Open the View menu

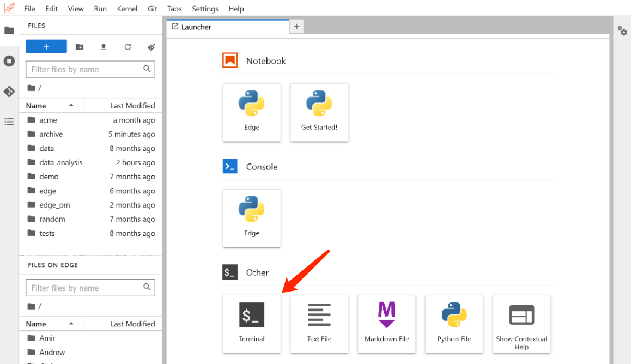(x=76, y=9)
